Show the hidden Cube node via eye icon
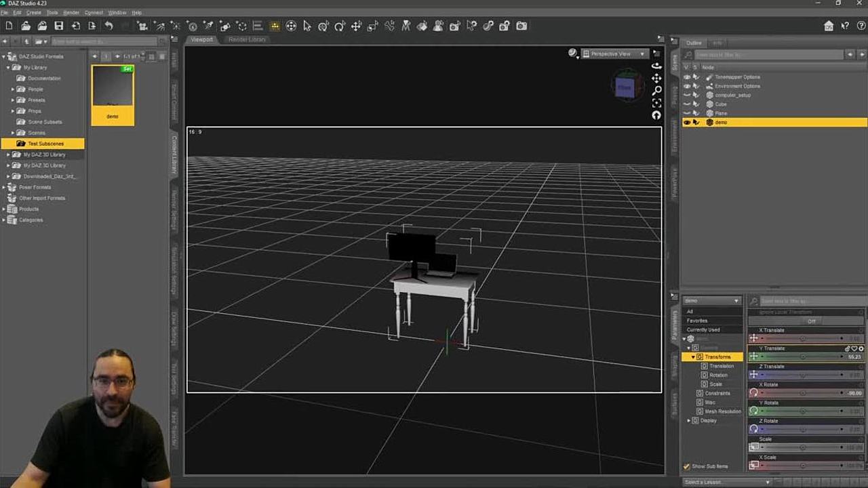 coord(687,104)
